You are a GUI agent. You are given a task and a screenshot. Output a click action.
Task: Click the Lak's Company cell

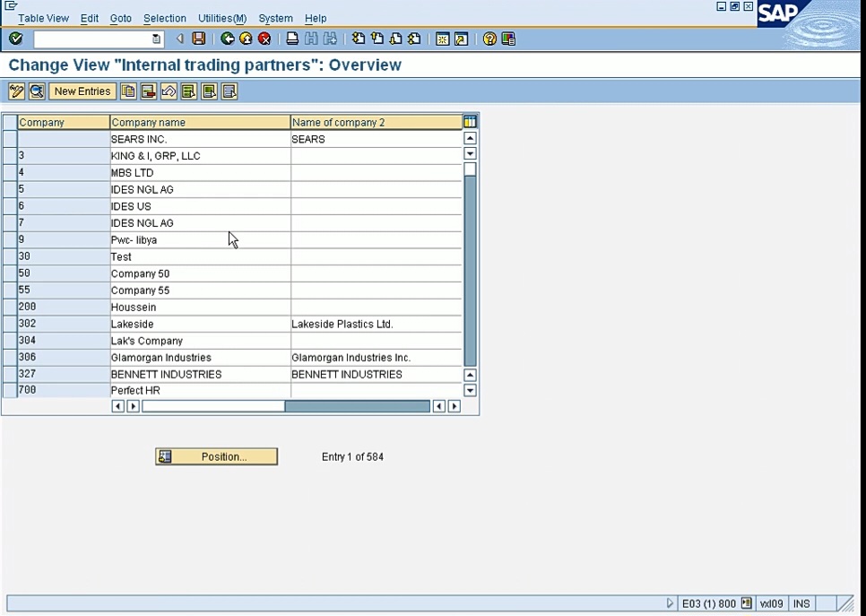[200, 341]
